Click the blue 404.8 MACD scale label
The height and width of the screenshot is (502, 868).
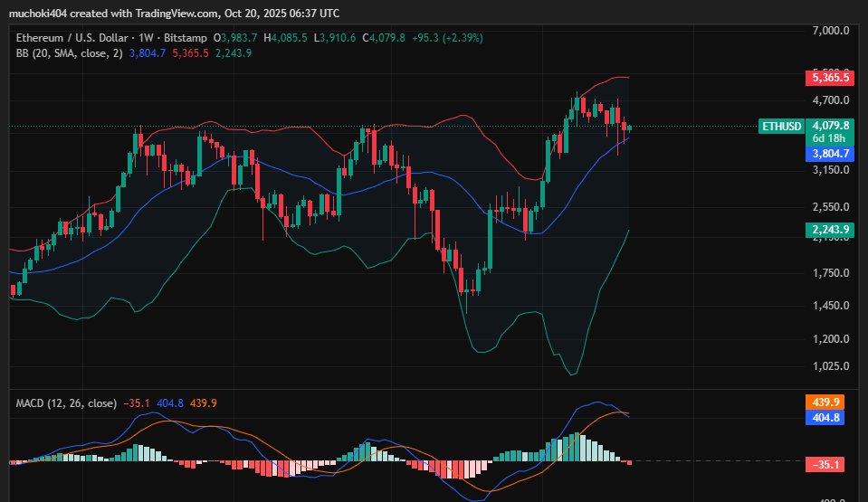[x=825, y=417]
